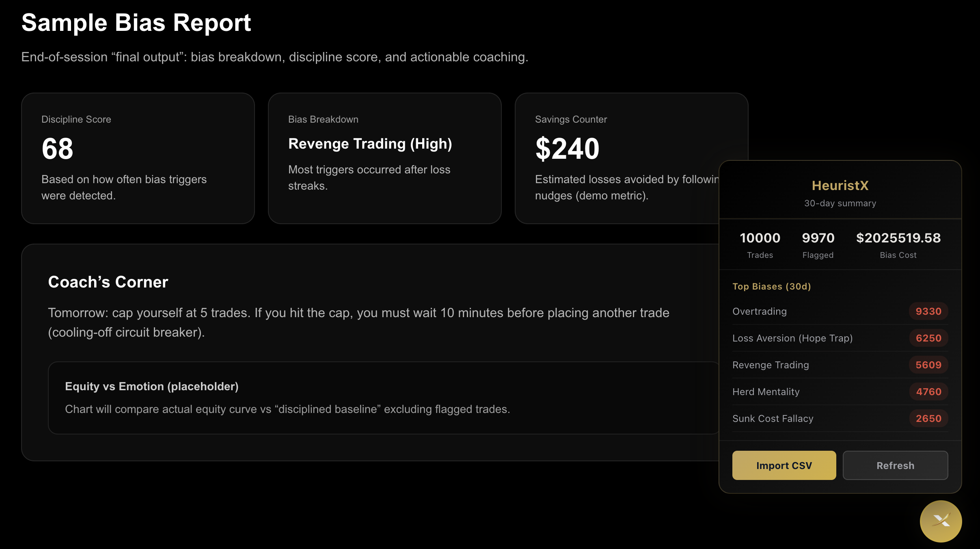Select the Overtrading bias row
Image resolution: width=980 pixels, height=549 pixels.
760,311
